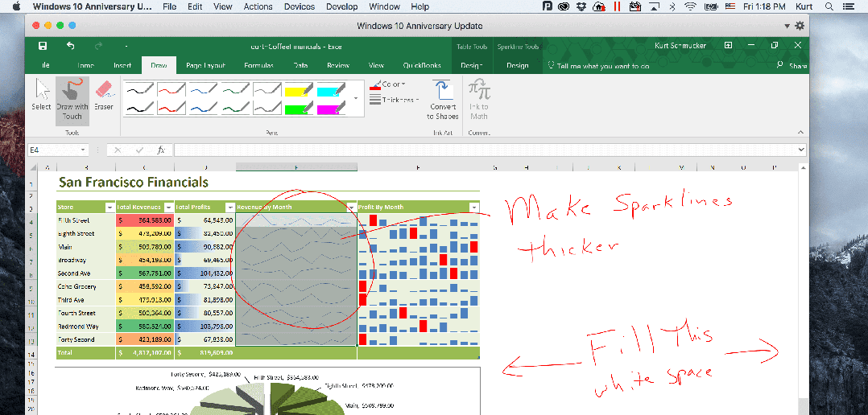Choose the bottom-row thick dark green pen
This screenshot has height=415, width=868.
click(x=235, y=108)
